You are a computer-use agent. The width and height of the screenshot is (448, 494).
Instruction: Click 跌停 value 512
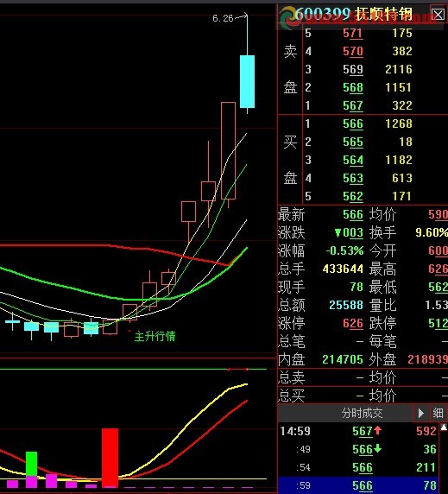(439, 323)
